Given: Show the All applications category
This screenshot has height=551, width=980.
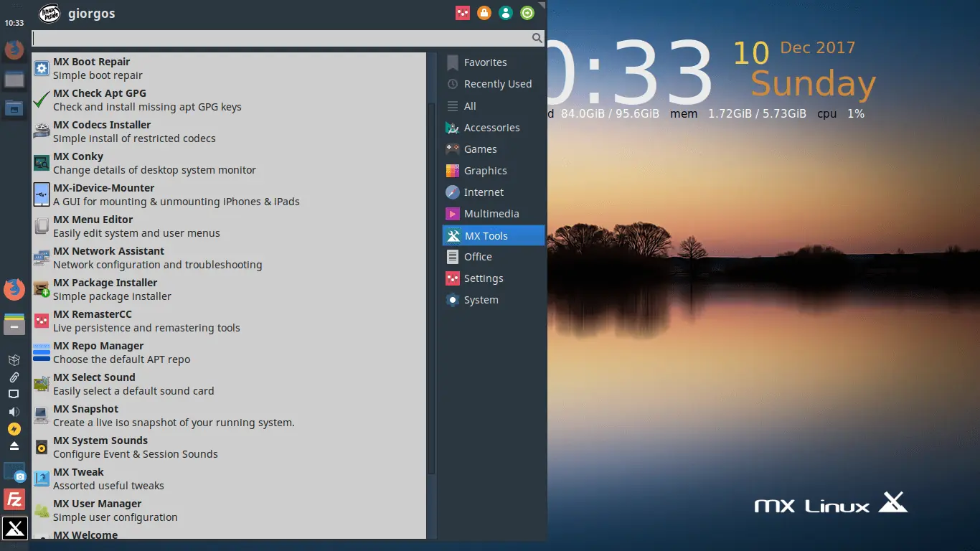Looking at the screenshot, I should (494, 106).
